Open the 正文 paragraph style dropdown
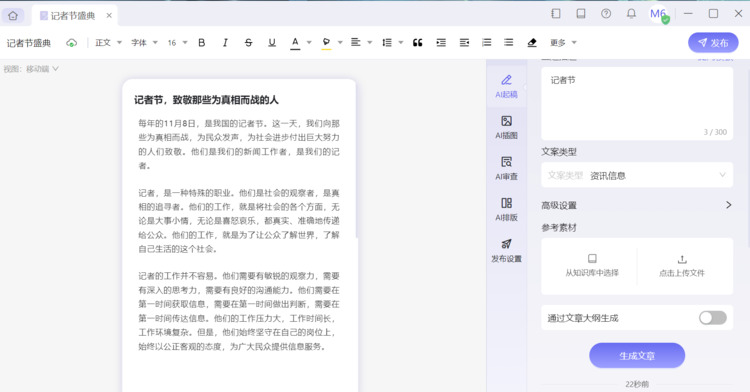The width and height of the screenshot is (750, 392). (x=109, y=43)
